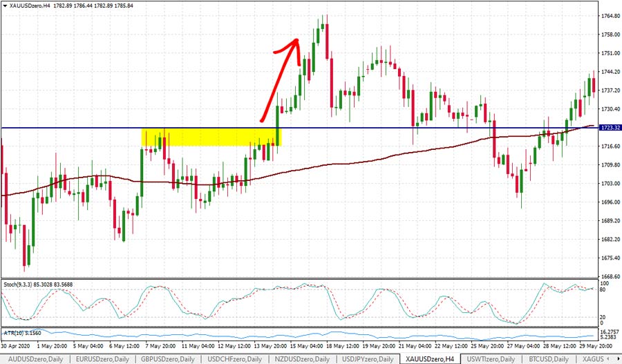Open the chart menu triangle beside XAUUSDzero,H4
The image size is (622, 364).
point(4,6)
